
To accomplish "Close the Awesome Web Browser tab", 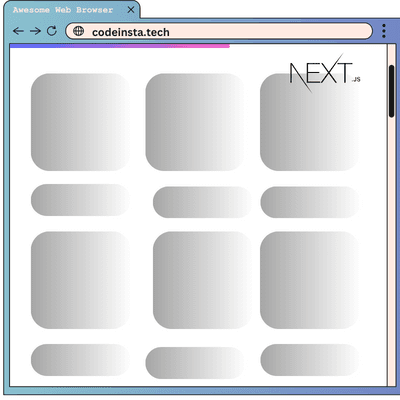I will pyautogui.click(x=131, y=10).
